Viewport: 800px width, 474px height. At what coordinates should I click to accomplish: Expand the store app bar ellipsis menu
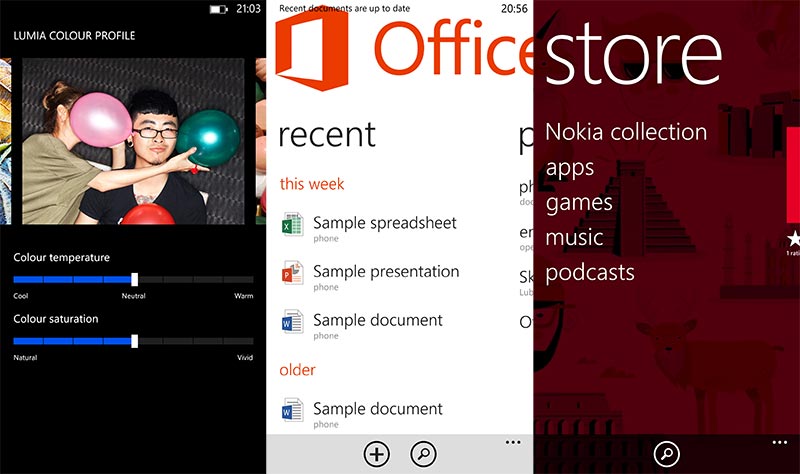(780, 441)
